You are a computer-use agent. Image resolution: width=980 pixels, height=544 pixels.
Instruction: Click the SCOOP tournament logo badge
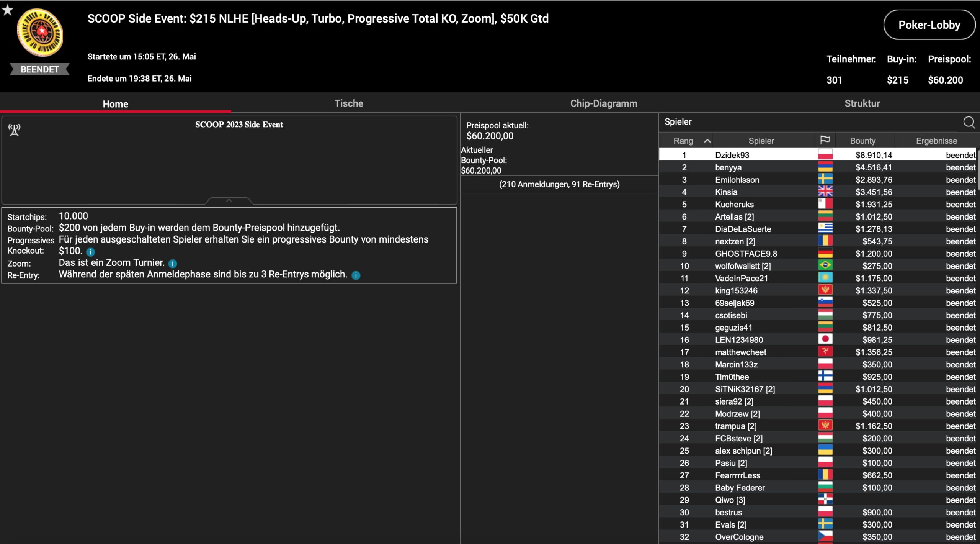[x=40, y=33]
